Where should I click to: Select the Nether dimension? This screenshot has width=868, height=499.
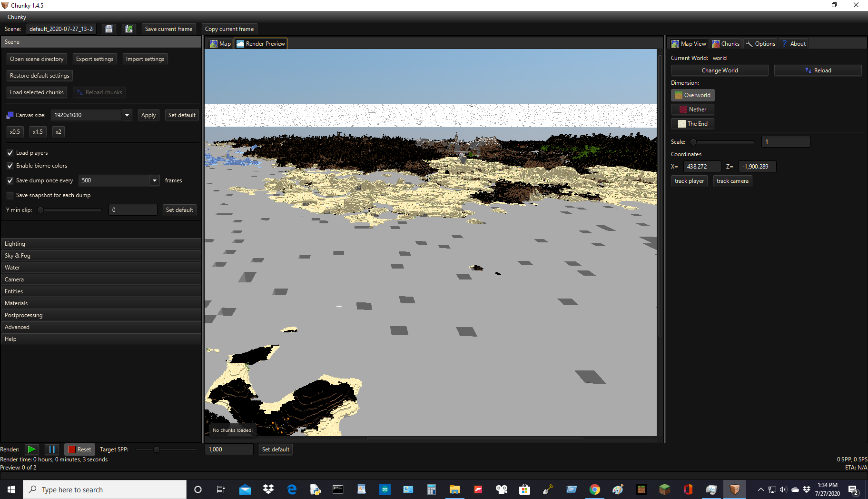[x=692, y=109]
